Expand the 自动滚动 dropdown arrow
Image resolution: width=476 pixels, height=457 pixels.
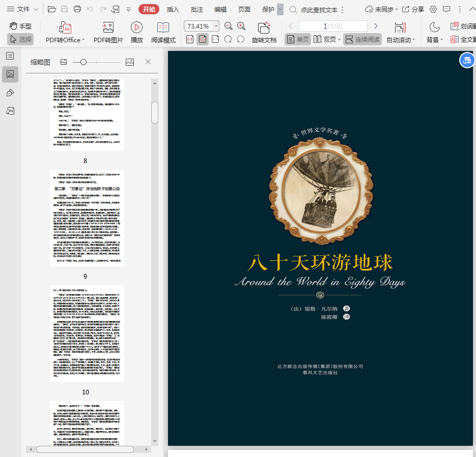tap(413, 40)
